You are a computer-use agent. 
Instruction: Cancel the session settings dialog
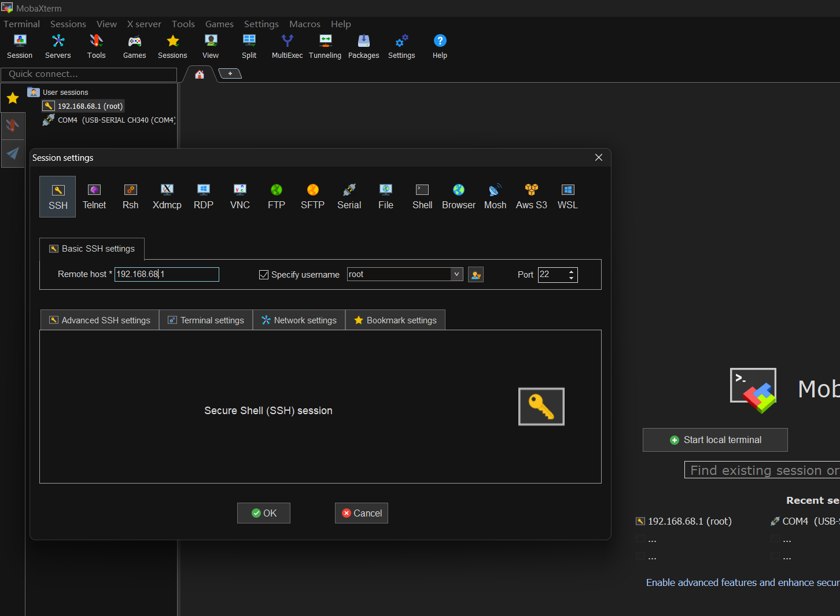click(362, 513)
